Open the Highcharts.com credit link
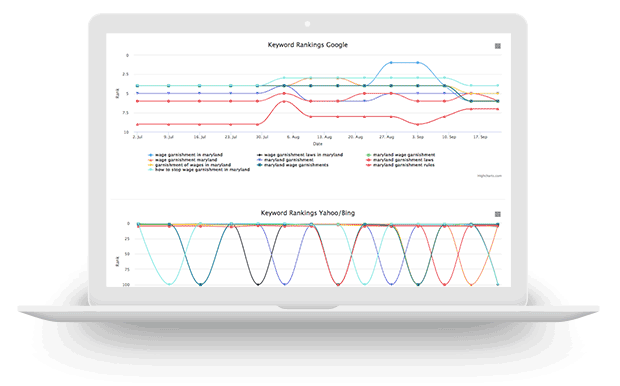The width and height of the screenshot is (620, 386). click(489, 176)
